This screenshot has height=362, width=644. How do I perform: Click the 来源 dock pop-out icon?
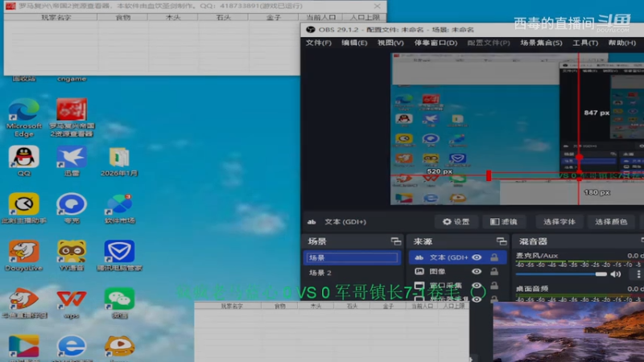[x=501, y=241]
